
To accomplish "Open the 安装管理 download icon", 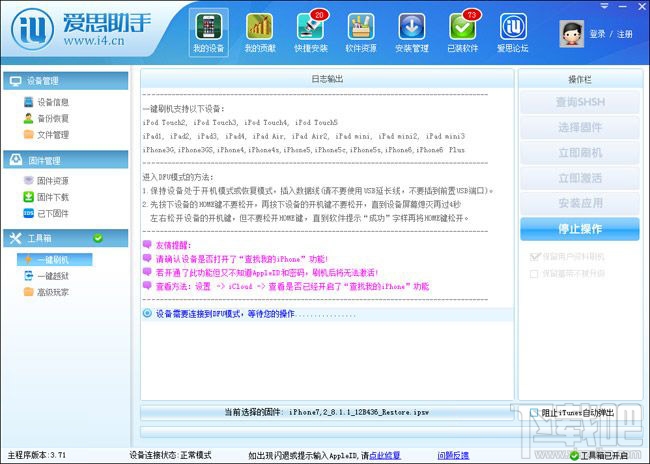I will [412, 32].
